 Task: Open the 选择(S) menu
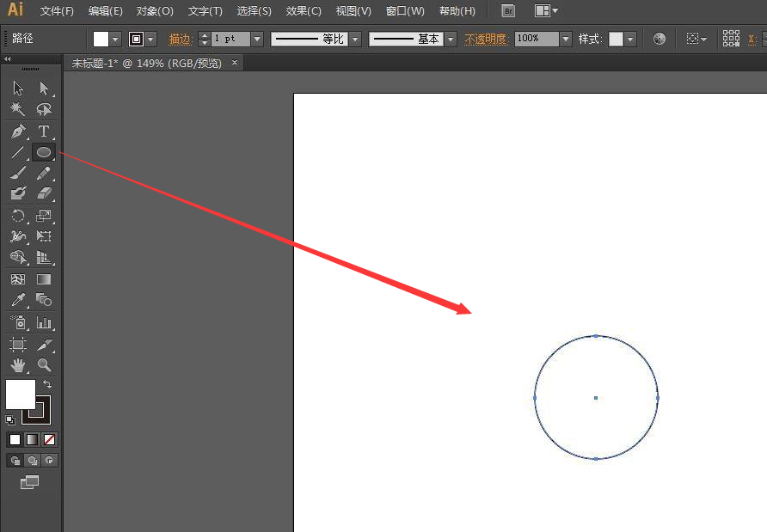point(255,11)
